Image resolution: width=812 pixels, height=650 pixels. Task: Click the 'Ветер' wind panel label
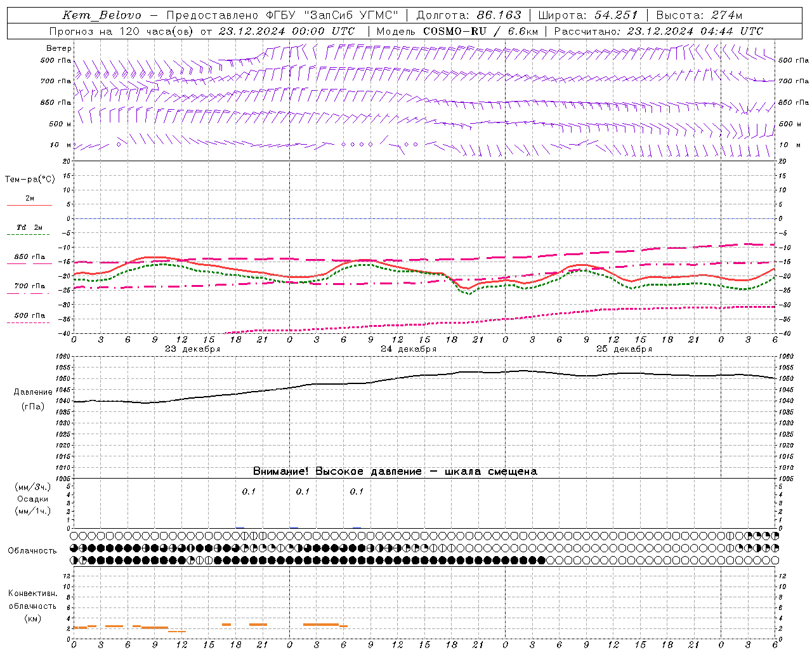(x=59, y=48)
